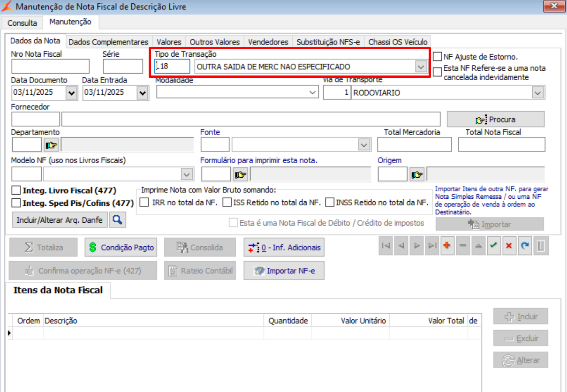Click Valor Unitário column header
The height and width of the screenshot is (392, 567).
[350, 321]
